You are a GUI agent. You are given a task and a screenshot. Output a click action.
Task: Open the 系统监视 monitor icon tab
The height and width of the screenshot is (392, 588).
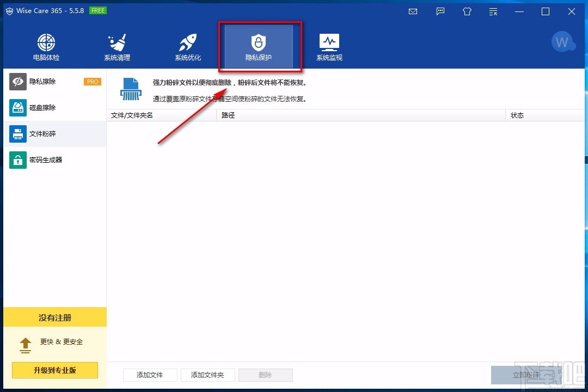click(x=329, y=47)
